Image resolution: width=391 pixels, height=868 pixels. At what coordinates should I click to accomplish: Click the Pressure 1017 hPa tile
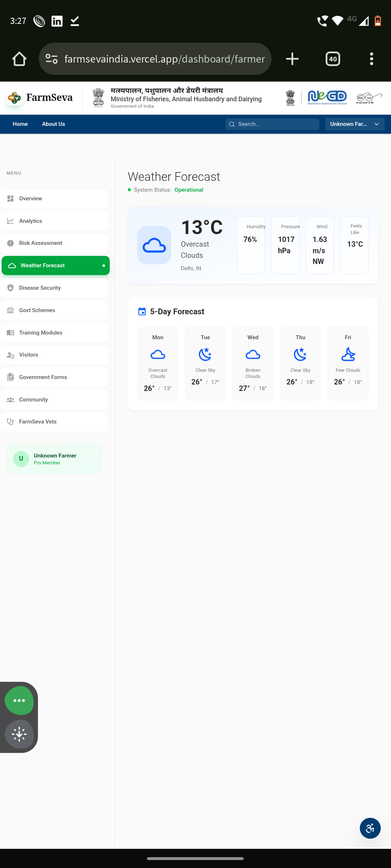[x=285, y=245]
